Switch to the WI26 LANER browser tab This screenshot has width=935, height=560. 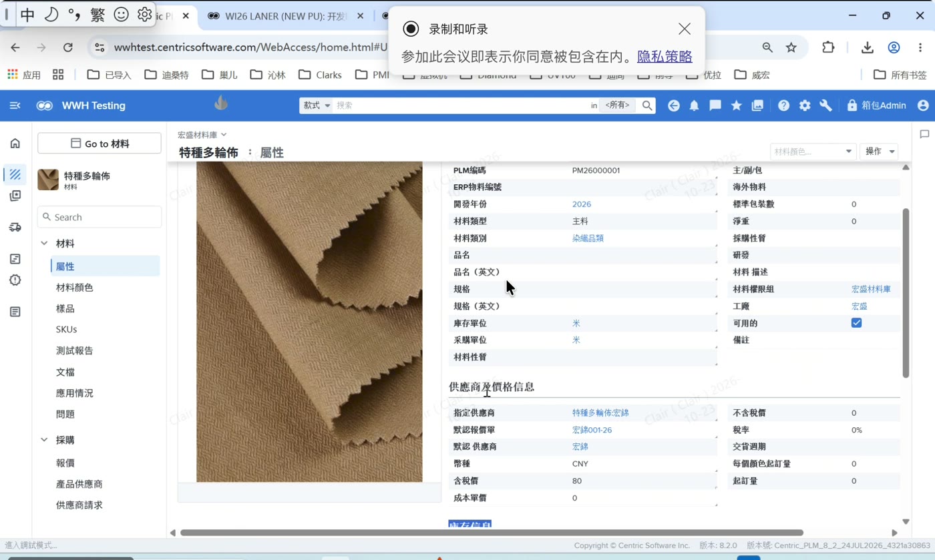tap(285, 16)
